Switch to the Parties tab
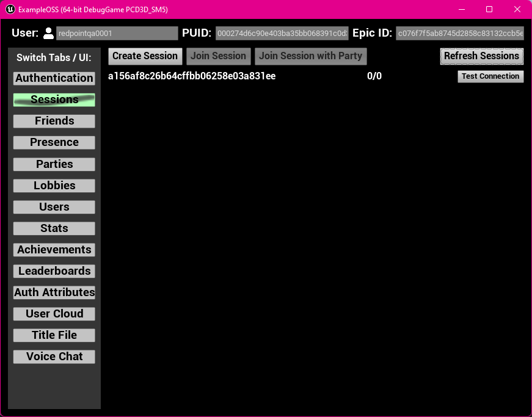Screen dimensions: 532x417 click(54, 164)
